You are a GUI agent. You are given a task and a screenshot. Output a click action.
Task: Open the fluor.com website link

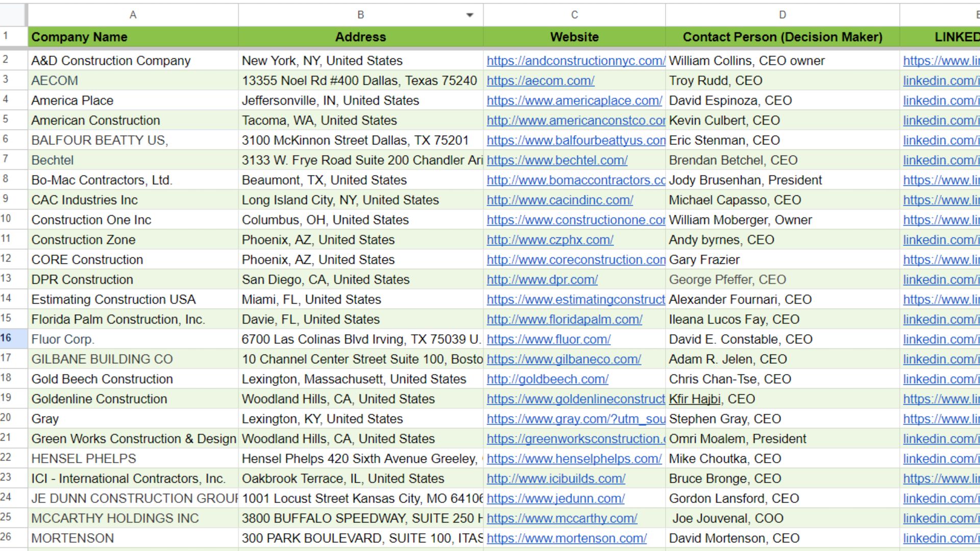point(548,339)
